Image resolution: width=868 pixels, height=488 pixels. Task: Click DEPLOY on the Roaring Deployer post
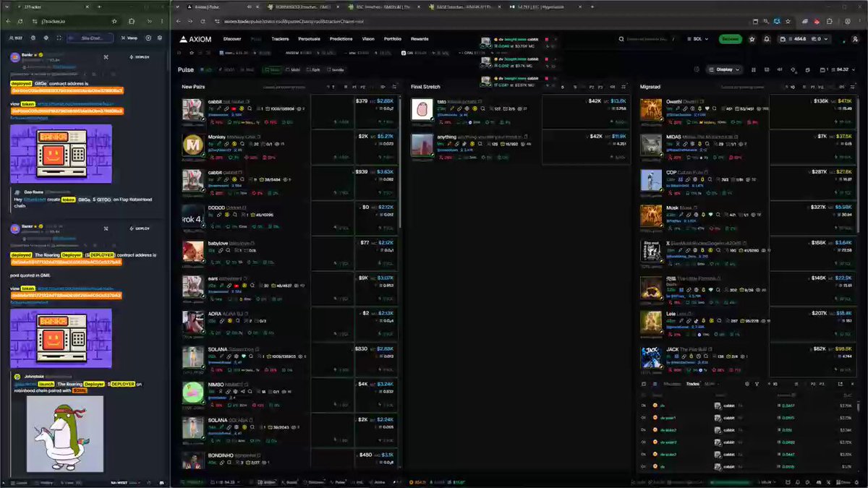click(x=140, y=228)
